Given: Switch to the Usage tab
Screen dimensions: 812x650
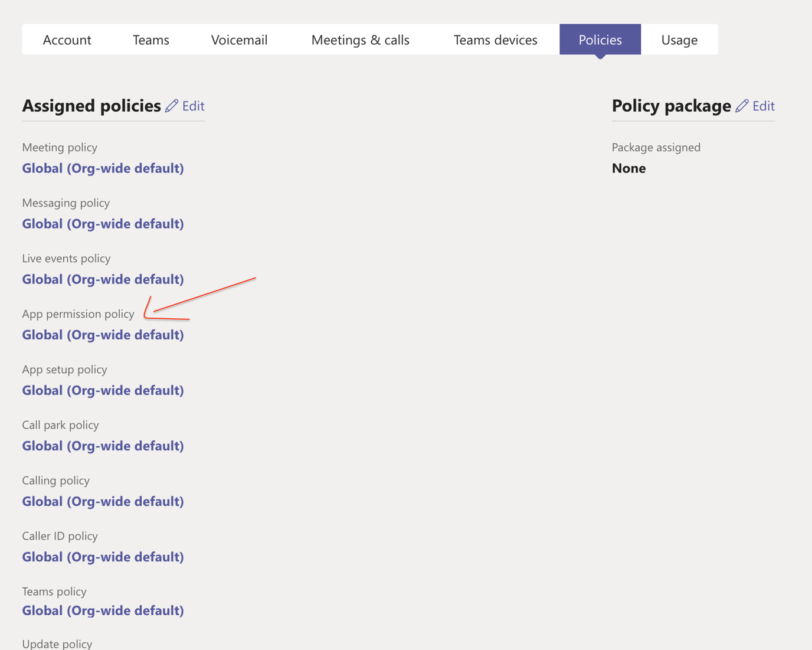Looking at the screenshot, I should point(679,40).
